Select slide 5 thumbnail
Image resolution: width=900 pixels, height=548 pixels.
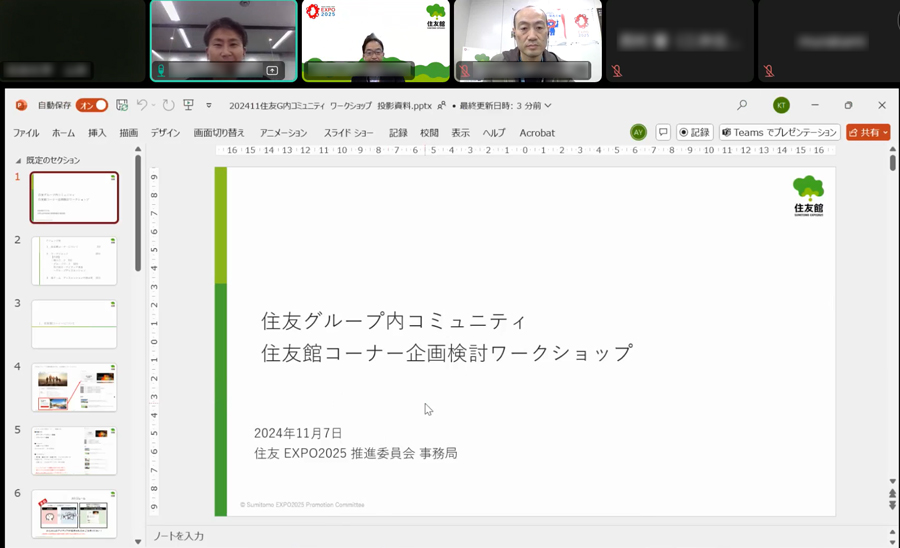74,450
